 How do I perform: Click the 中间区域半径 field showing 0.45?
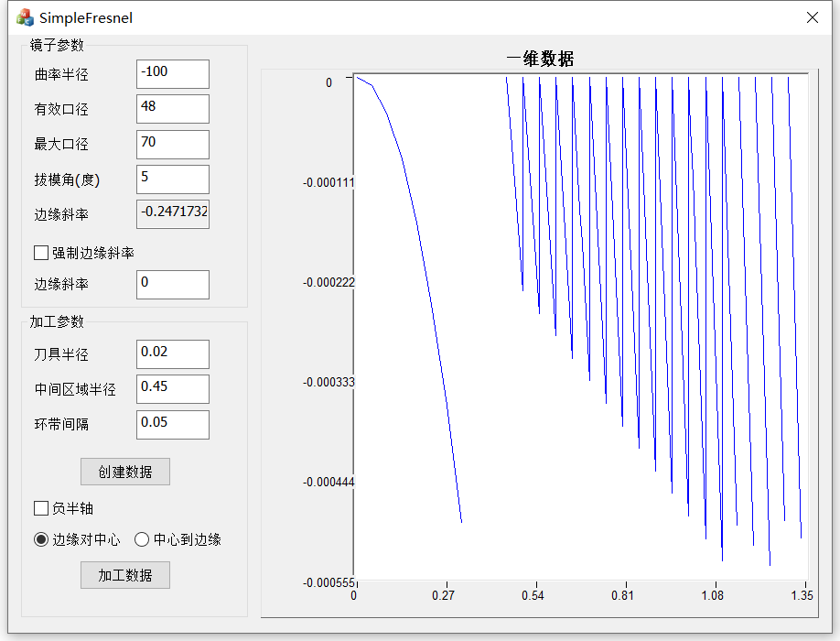point(172,389)
